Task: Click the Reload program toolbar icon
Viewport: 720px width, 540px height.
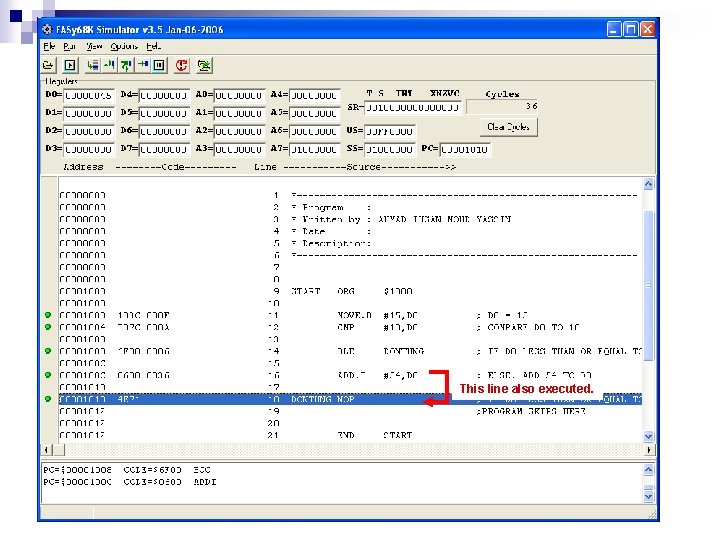Action: 204,65
